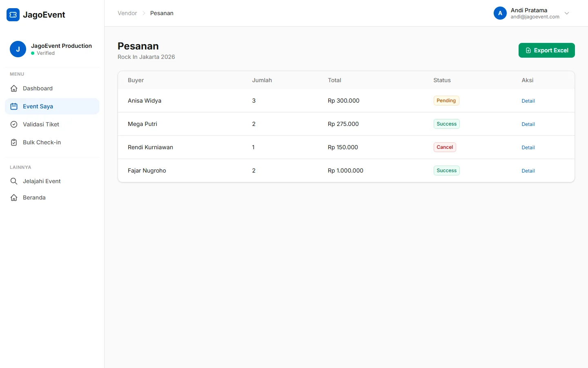Open Bulk Check-in menu item
588x368 pixels.
[52, 142]
